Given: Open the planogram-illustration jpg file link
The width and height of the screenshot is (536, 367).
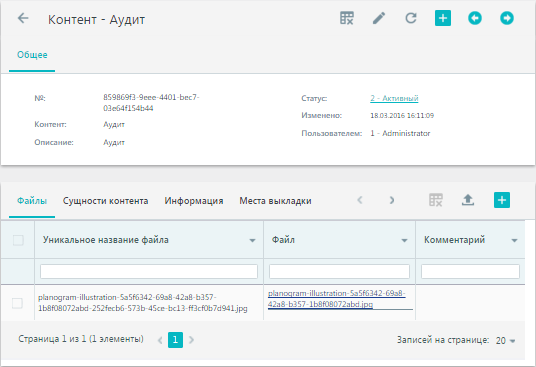Looking at the screenshot, I should click(337, 299).
